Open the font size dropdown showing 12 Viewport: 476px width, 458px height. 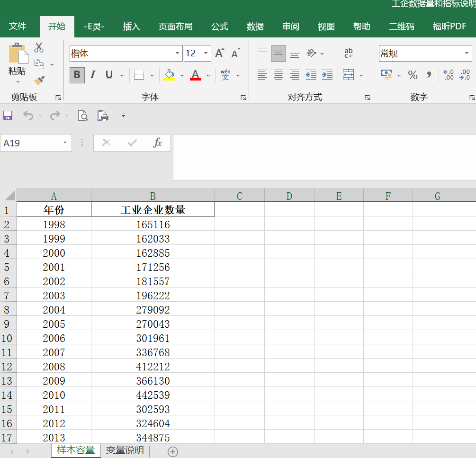pos(206,54)
